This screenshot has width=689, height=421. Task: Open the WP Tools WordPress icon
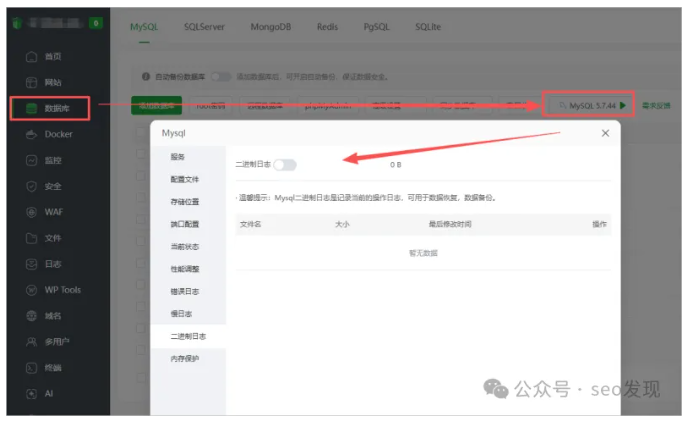click(x=32, y=290)
